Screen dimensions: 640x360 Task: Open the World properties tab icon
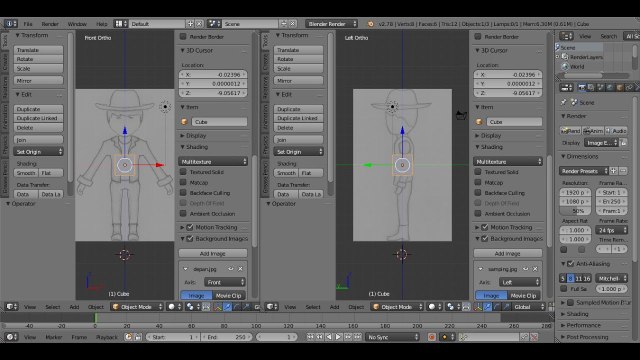click(x=610, y=88)
